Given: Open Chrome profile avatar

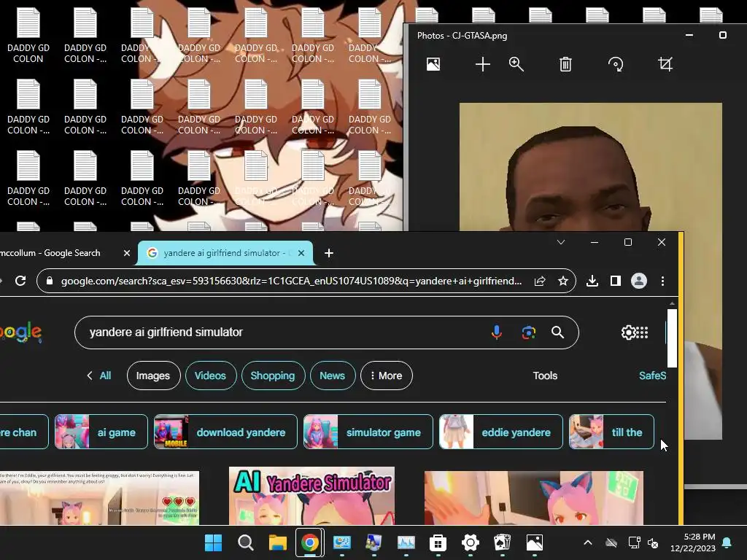Looking at the screenshot, I should 639,281.
